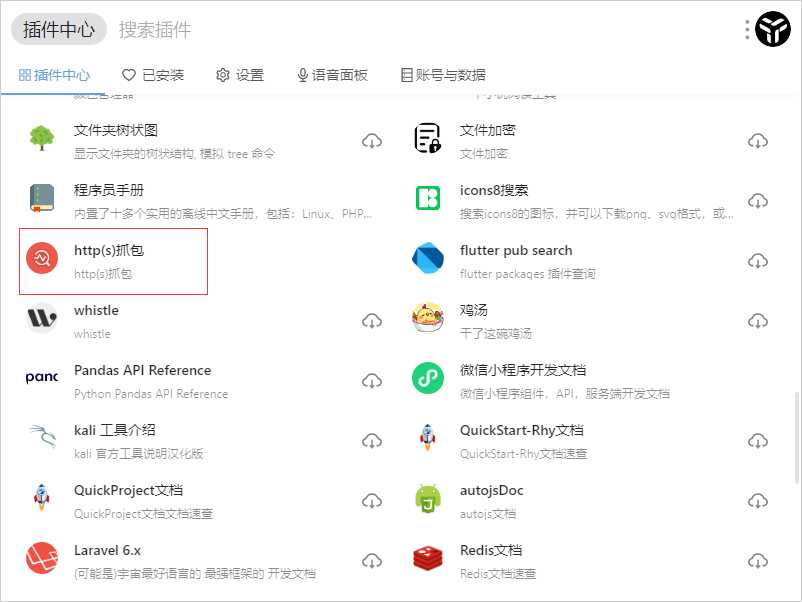Click the vertical scrollbar thumb
This screenshot has height=602, width=802.
click(797, 438)
